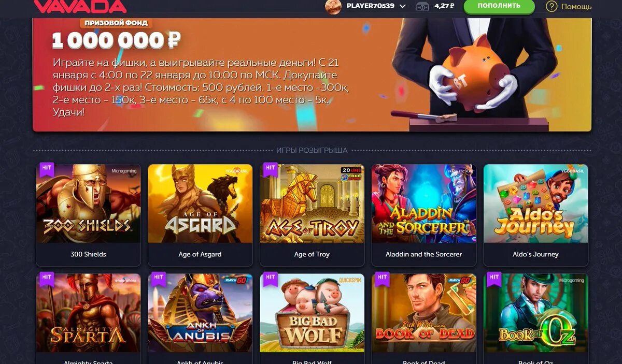This screenshot has height=364, width=622.
Task: Click the VAVADA logo
Action: coord(80,7)
